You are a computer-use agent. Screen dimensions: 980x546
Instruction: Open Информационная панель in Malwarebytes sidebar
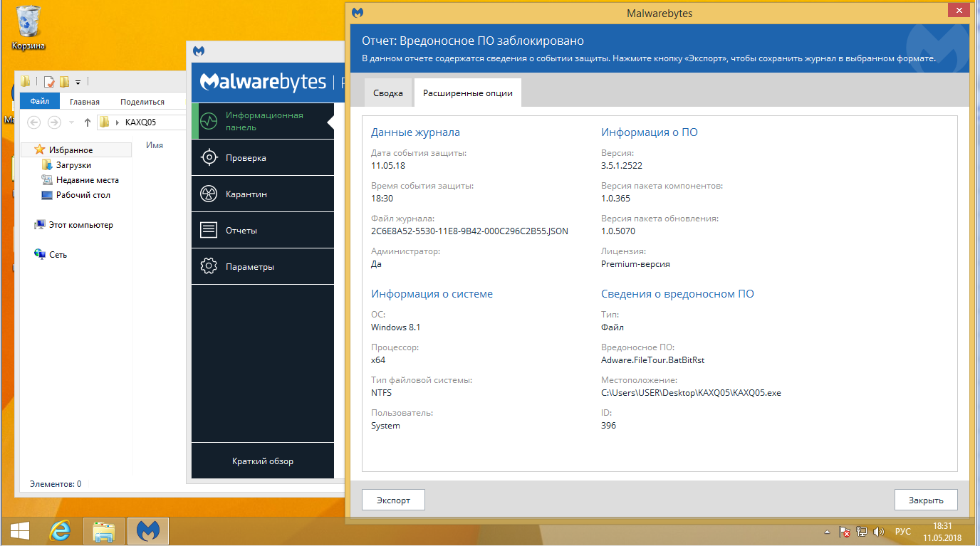[264, 121]
